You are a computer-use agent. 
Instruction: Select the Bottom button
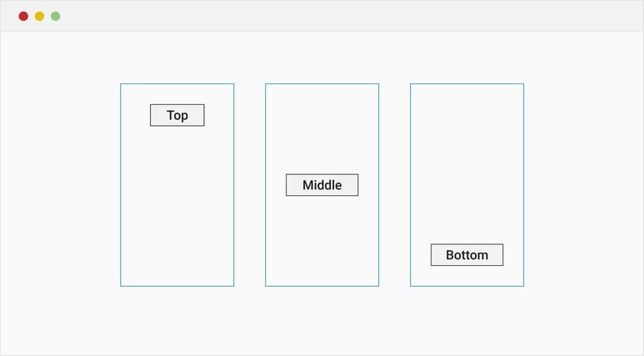pos(467,255)
